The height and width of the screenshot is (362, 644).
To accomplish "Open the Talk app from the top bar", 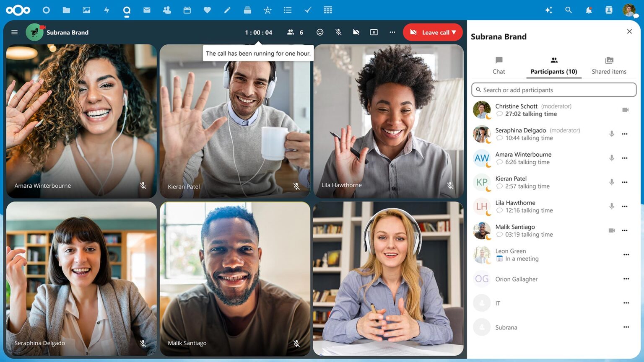I will click(x=127, y=10).
